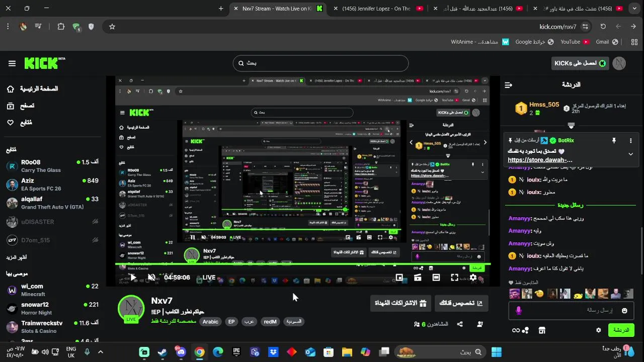The height and width of the screenshot is (362, 644).
Task: Open the Kick hamburger side menu
Action: tap(12, 63)
